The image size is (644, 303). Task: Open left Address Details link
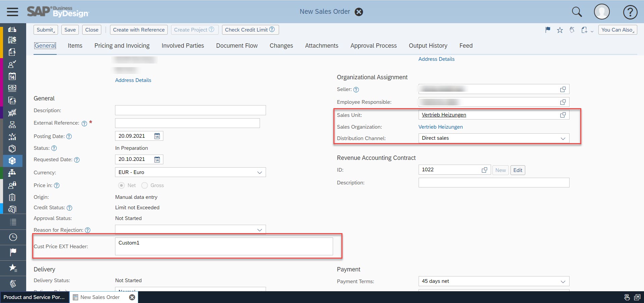click(133, 80)
